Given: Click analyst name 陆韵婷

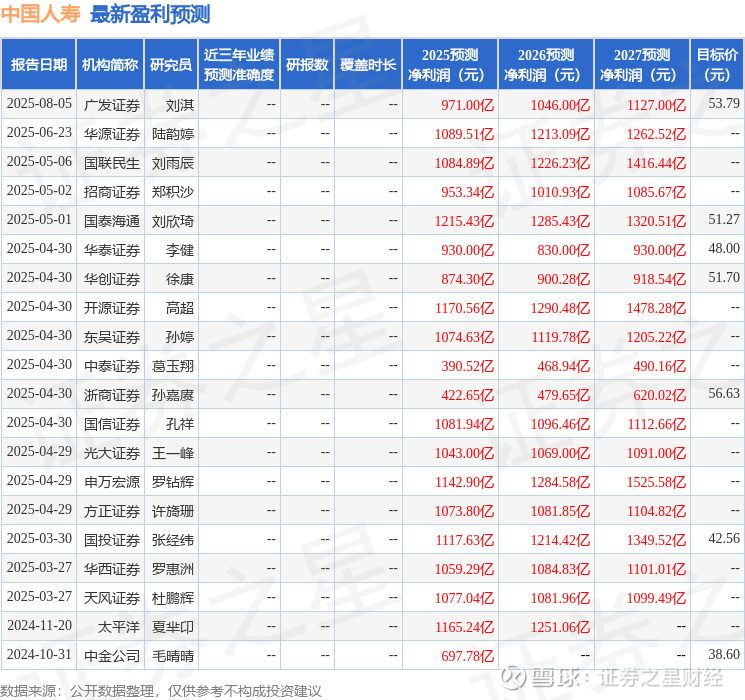Looking at the screenshot, I should point(173,134).
